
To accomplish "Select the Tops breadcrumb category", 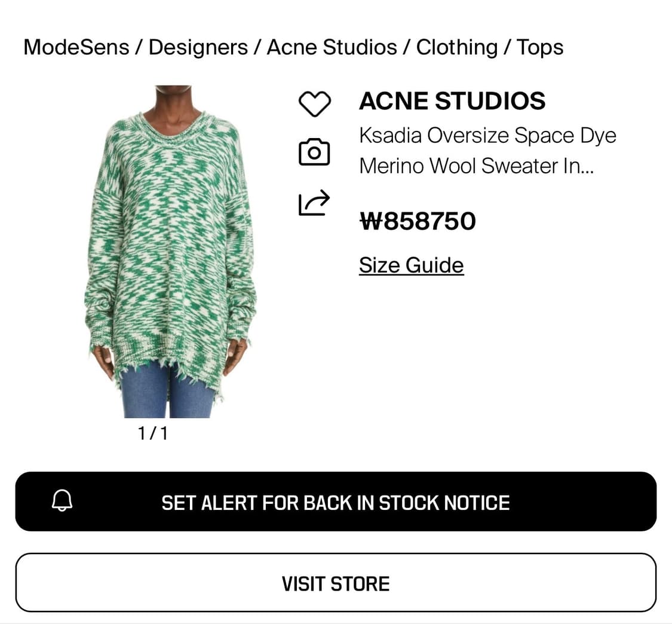I will pyautogui.click(x=540, y=48).
